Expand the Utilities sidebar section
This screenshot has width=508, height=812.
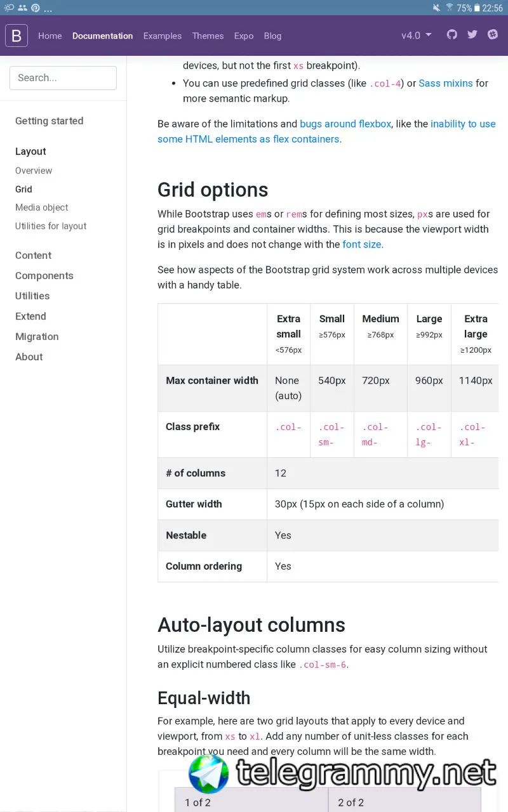(x=32, y=296)
